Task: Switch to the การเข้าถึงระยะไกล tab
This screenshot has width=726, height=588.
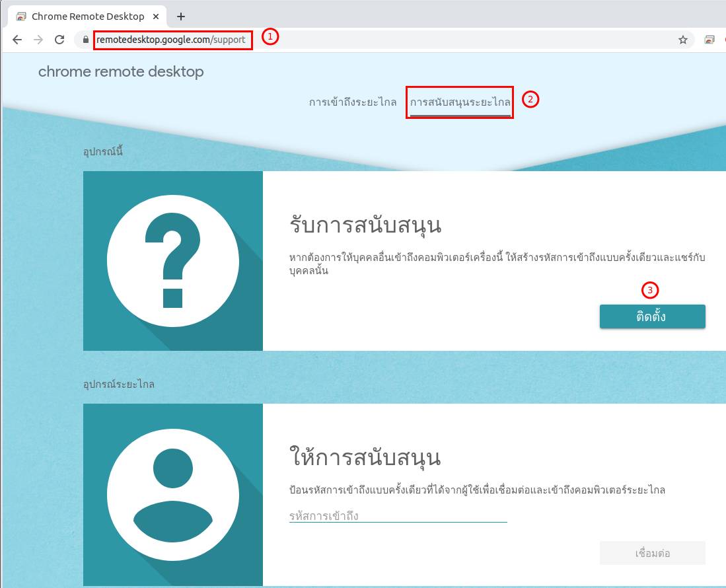Action: click(353, 102)
